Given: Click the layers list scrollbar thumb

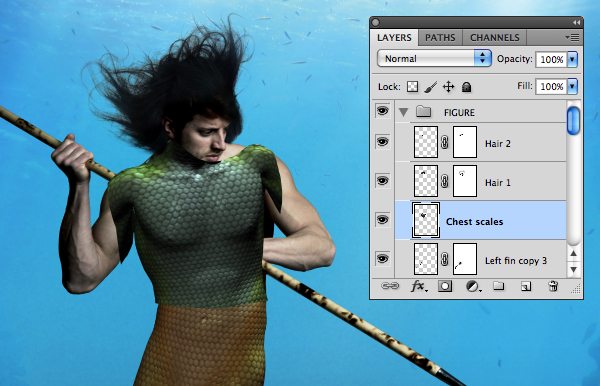Looking at the screenshot, I should click(573, 121).
